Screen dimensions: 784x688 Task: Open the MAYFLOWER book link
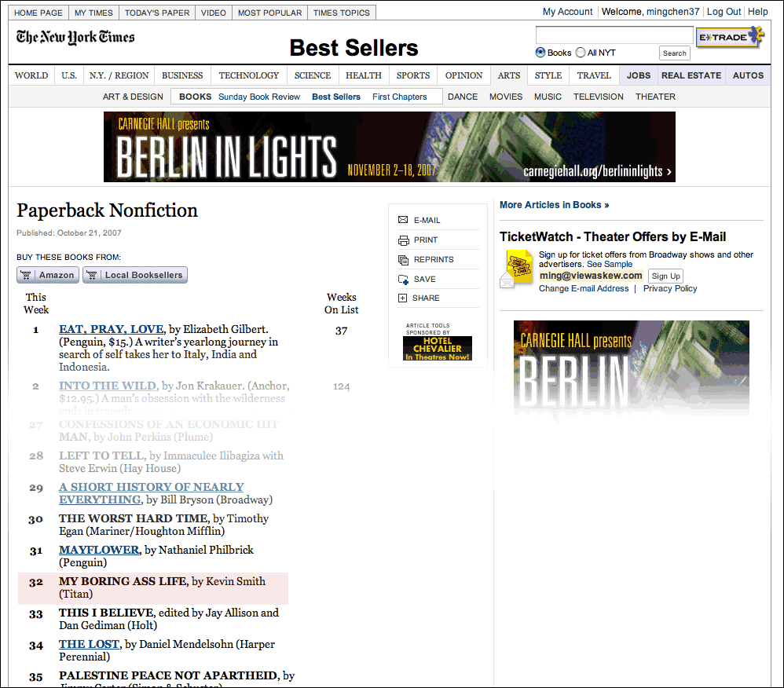pos(99,550)
